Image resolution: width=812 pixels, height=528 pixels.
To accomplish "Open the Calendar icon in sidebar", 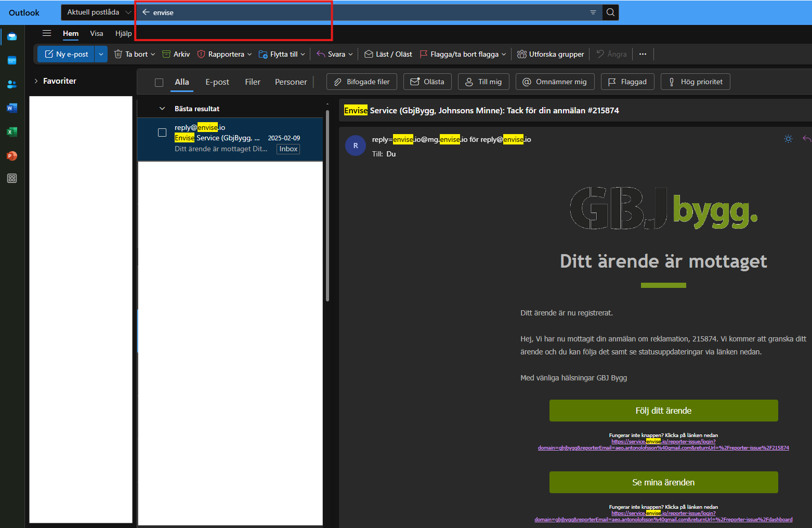I will pyautogui.click(x=12, y=61).
